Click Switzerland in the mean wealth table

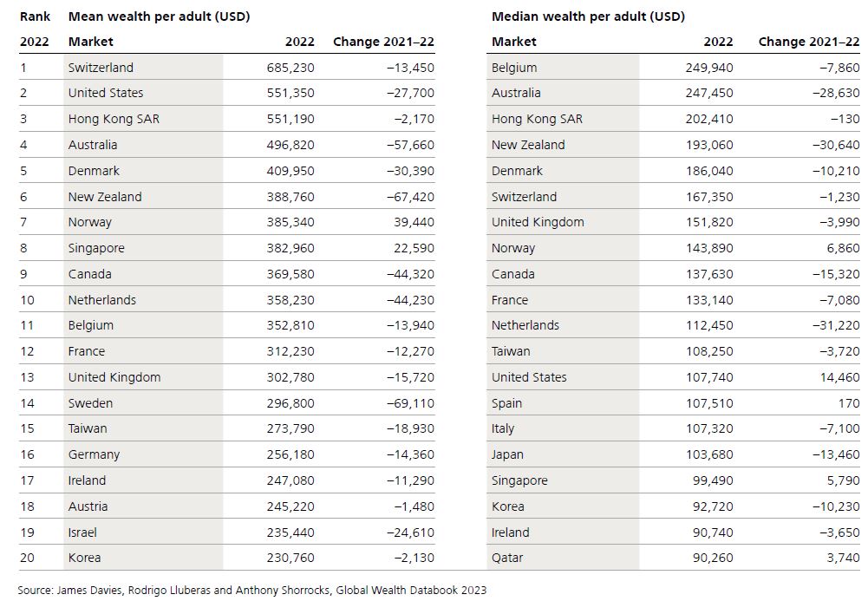101,68
